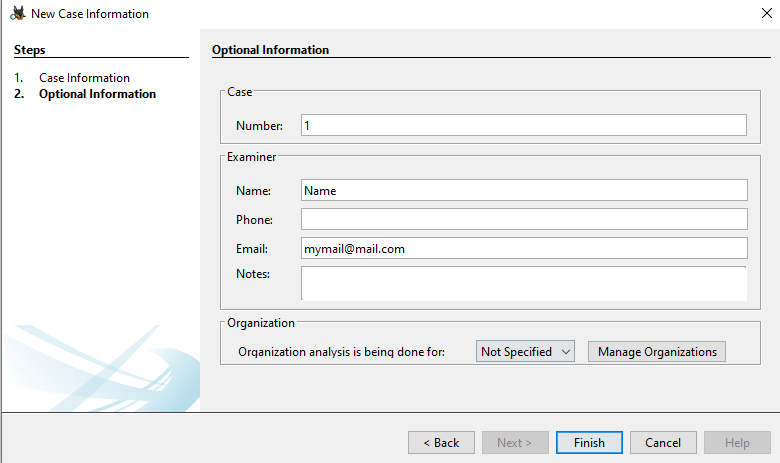
Task: Select the empty Phone input field
Action: [x=523, y=219]
